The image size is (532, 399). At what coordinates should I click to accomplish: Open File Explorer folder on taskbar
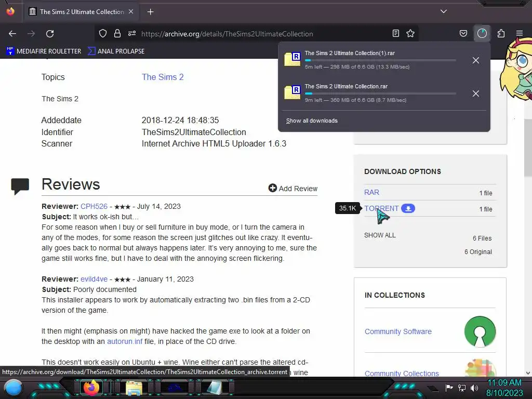pos(134,388)
